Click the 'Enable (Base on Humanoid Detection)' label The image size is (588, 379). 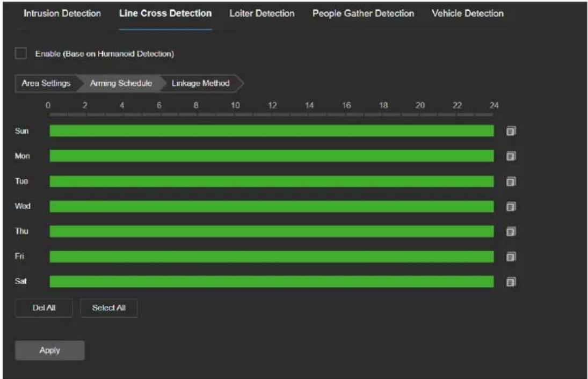tap(105, 54)
